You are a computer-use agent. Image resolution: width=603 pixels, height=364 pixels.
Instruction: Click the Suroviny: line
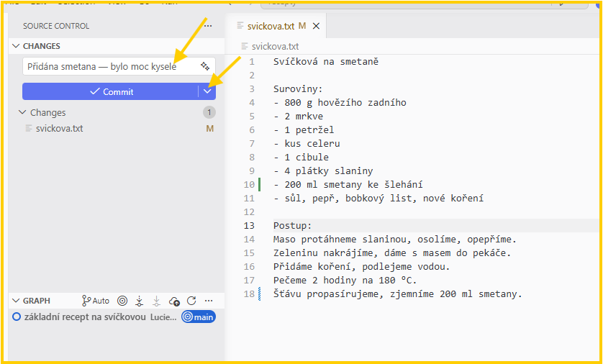pyautogui.click(x=298, y=88)
